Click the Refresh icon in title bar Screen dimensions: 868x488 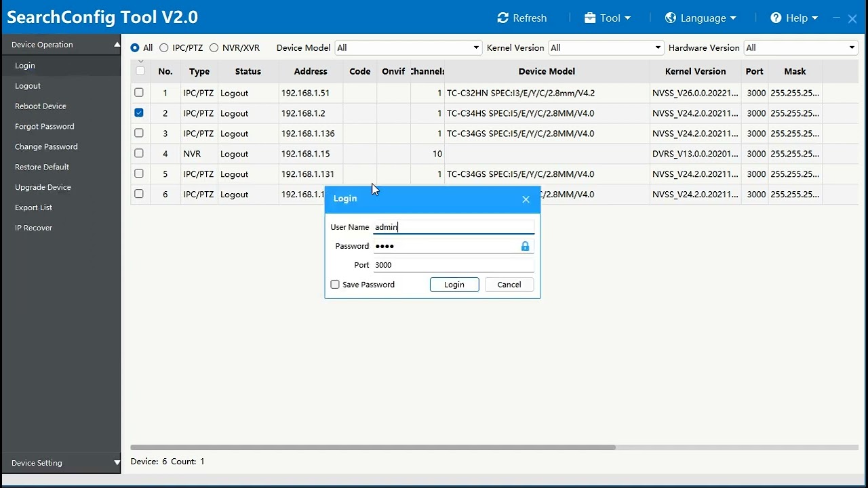pos(502,18)
